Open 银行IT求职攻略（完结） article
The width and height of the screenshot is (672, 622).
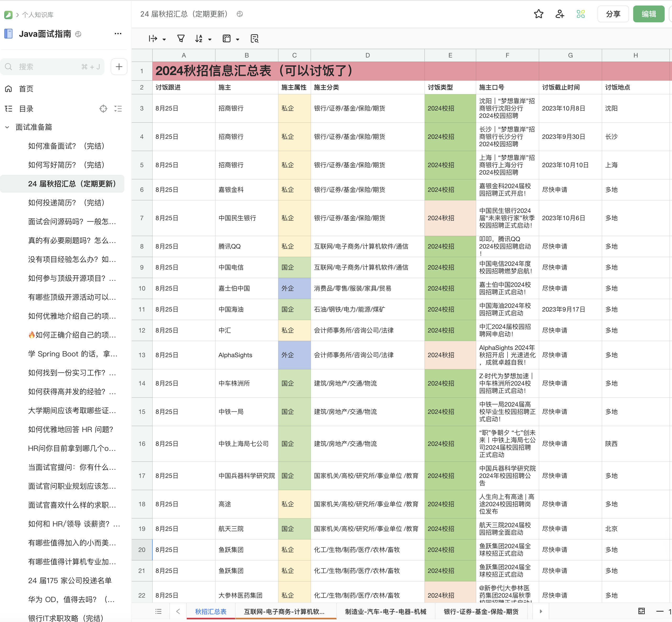(x=66, y=618)
